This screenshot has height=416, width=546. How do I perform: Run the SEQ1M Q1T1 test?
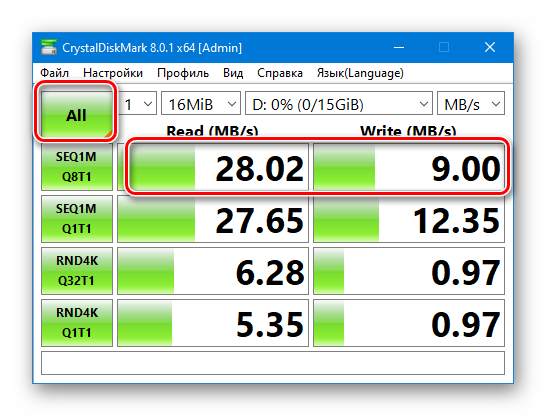click(x=77, y=219)
